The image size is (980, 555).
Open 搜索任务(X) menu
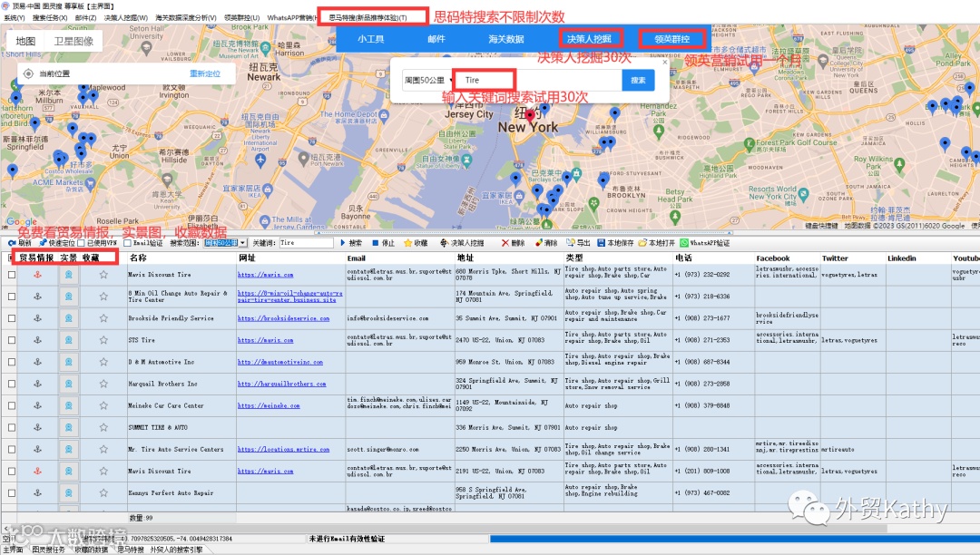(50, 17)
